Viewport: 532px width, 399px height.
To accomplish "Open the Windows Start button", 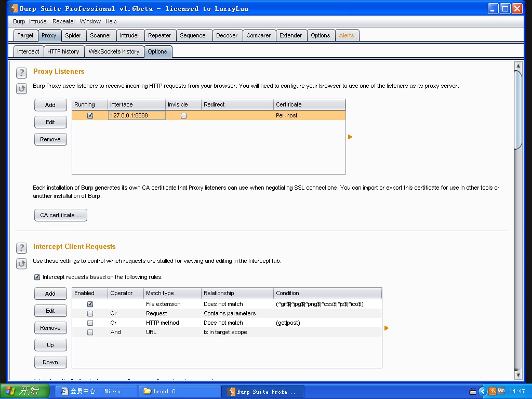I will pos(25,391).
